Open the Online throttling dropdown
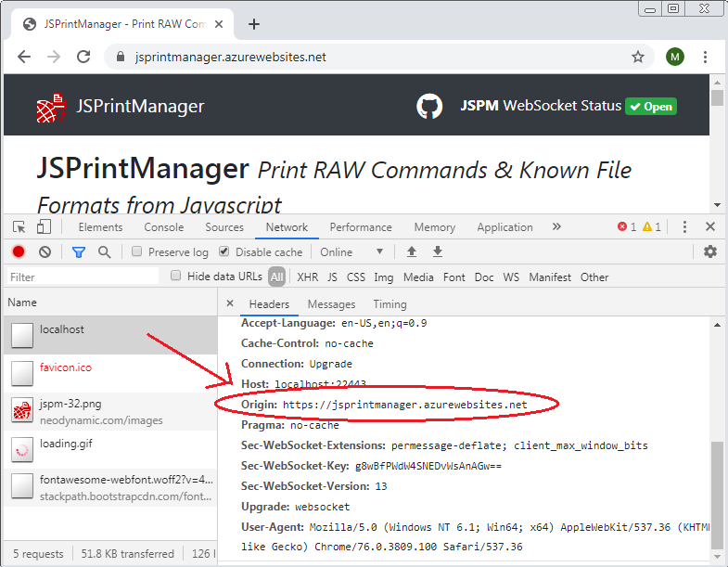 click(351, 251)
